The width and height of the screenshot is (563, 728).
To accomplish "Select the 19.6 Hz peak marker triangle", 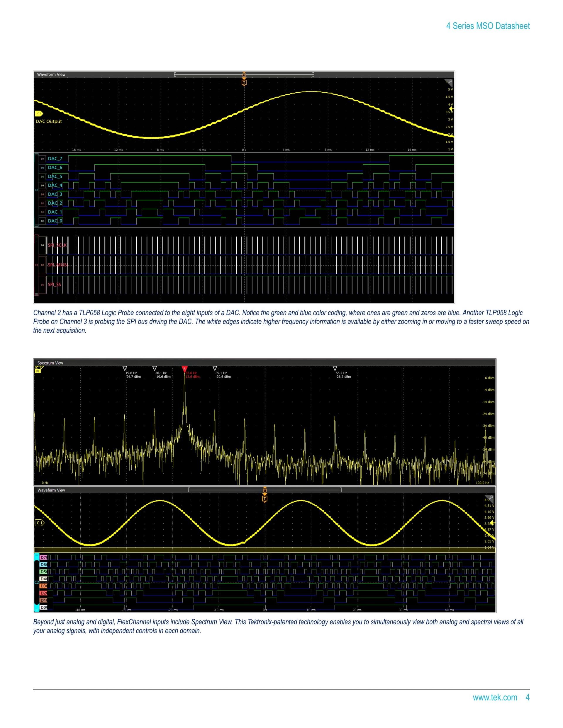I will click(x=125, y=368).
